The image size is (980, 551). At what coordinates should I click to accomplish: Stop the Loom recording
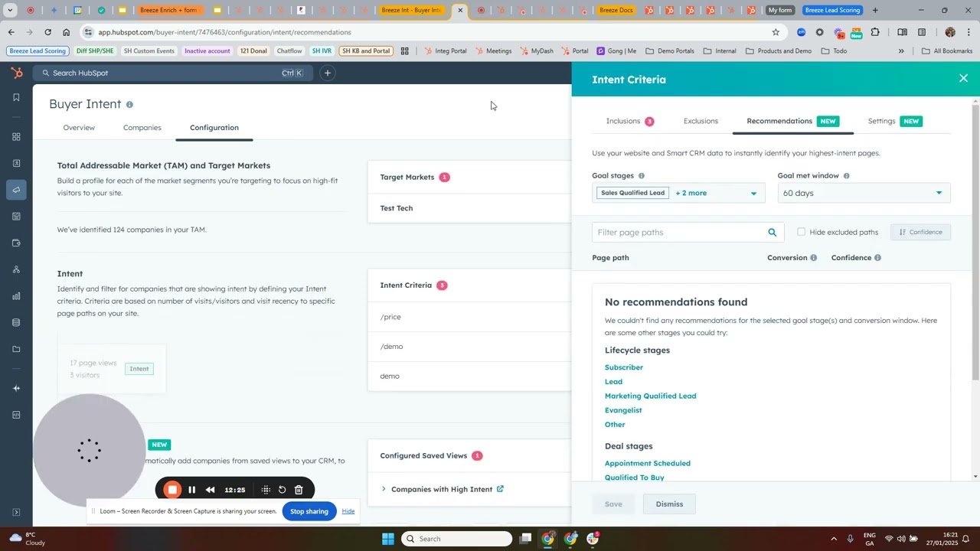pos(172,490)
